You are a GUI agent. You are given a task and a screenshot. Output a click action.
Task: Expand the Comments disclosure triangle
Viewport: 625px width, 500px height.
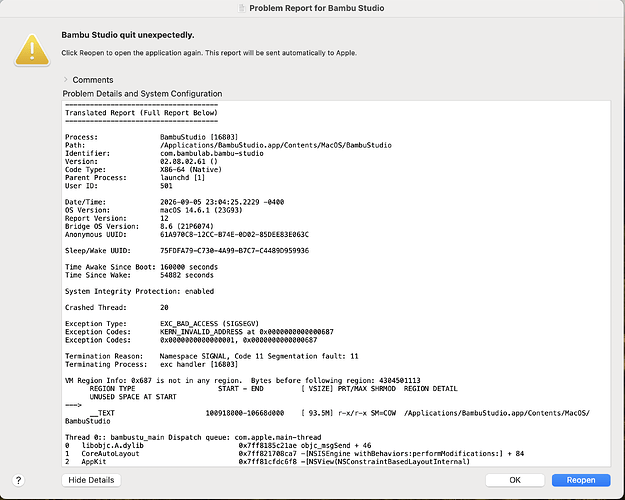[66, 79]
